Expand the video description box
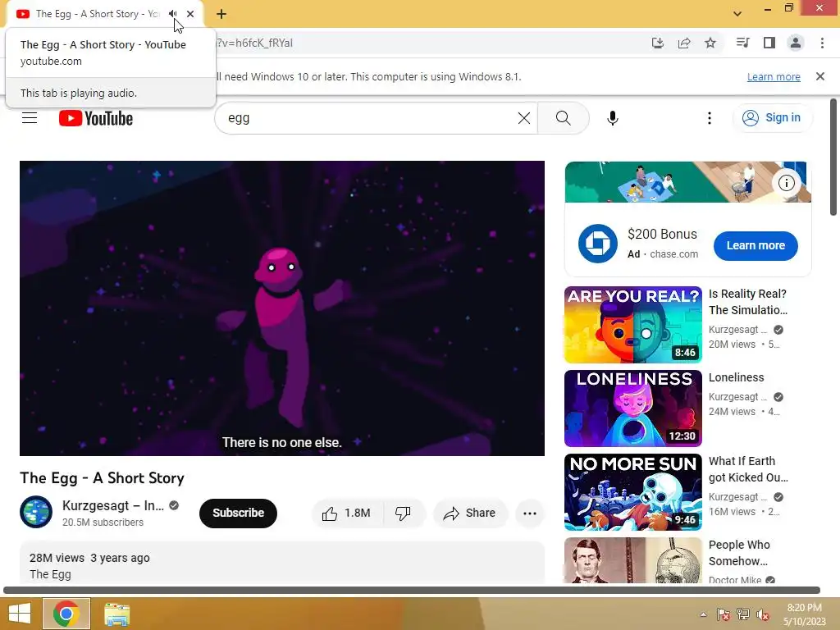This screenshot has width=840, height=630. click(282, 564)
